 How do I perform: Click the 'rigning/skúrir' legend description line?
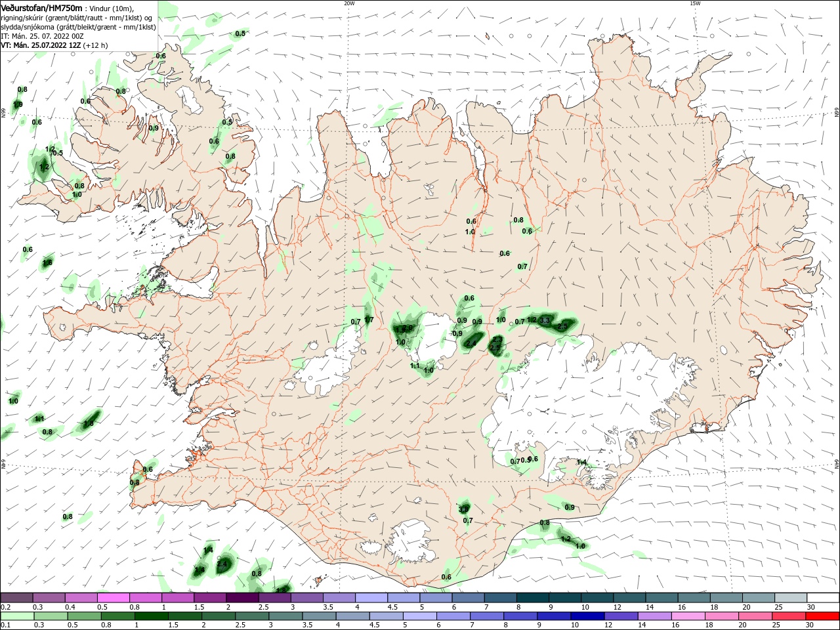click(77, 17)
